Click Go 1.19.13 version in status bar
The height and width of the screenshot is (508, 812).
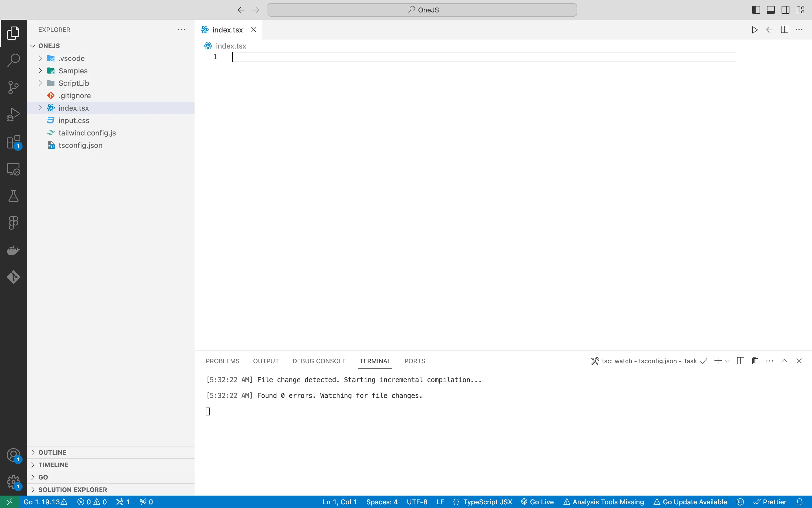tap(45, 502)
